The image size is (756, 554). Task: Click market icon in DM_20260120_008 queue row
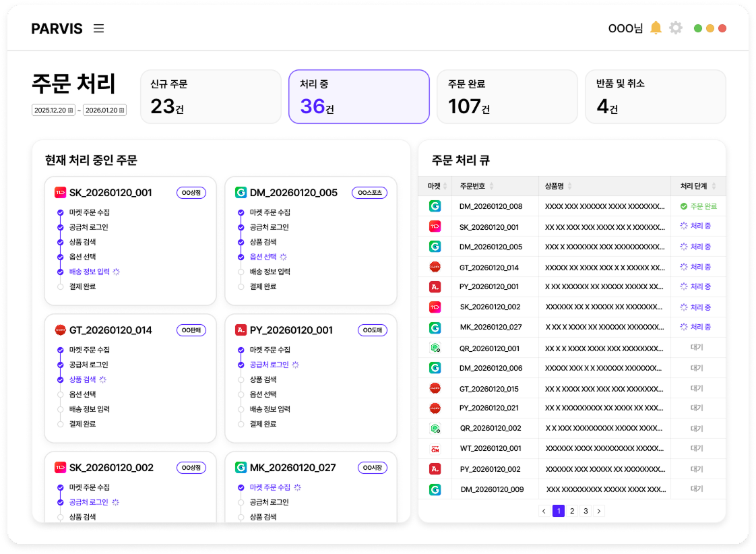[x=435, y=206]
